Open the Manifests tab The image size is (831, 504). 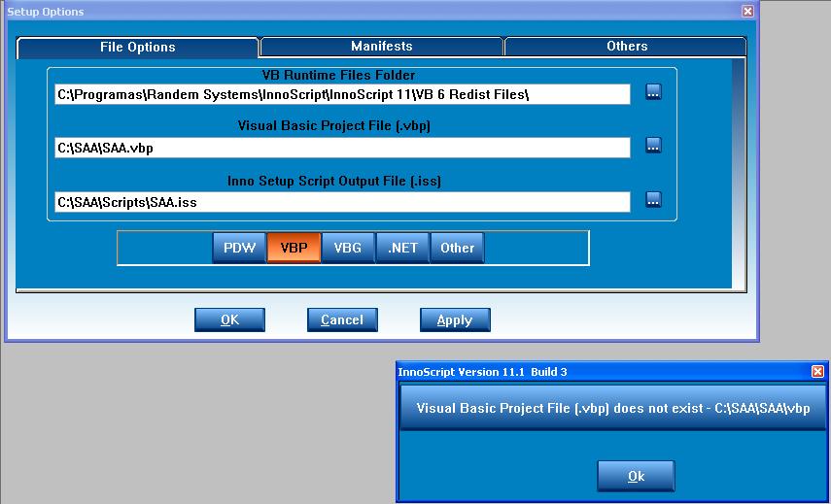point(382,46)
